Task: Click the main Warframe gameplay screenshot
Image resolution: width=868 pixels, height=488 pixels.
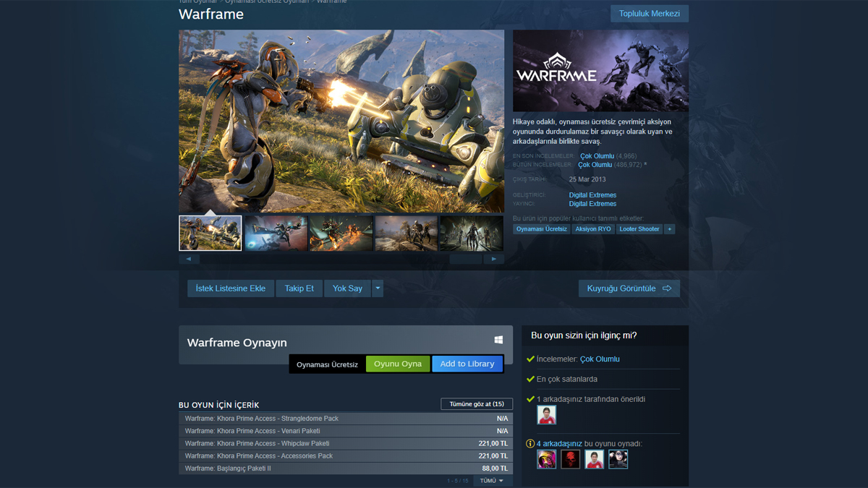Action: (341, 121)
